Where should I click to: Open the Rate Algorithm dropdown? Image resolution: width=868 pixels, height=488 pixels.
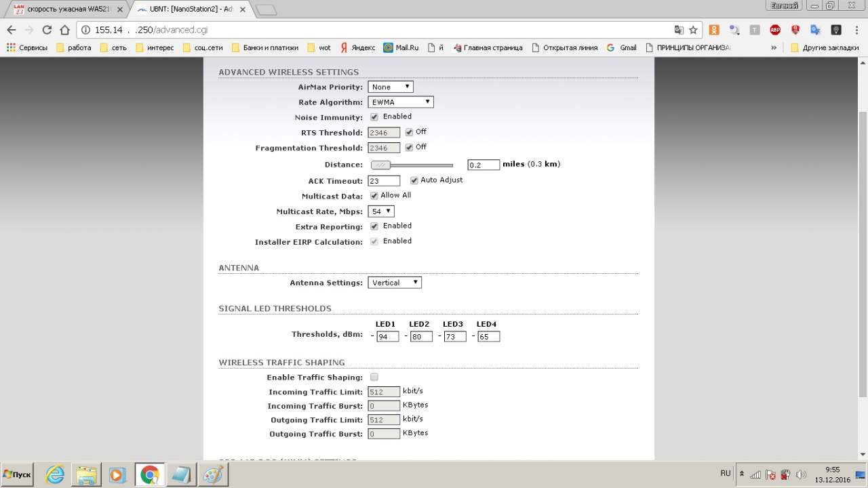tap(401, 102)
